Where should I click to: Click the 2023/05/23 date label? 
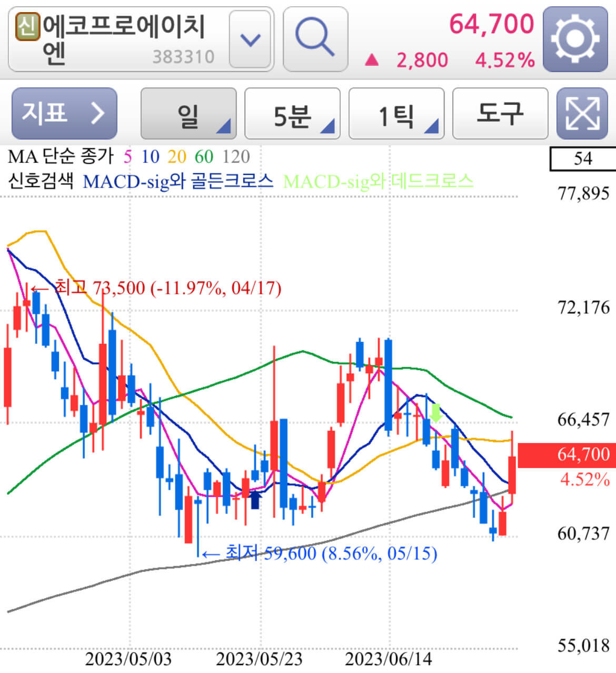click(260, 659)
